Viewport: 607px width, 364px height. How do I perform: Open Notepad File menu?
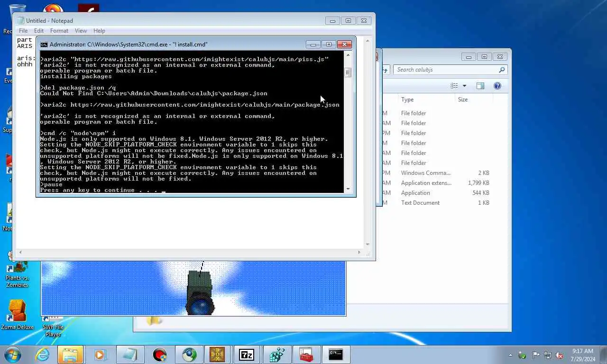point(23,31)
